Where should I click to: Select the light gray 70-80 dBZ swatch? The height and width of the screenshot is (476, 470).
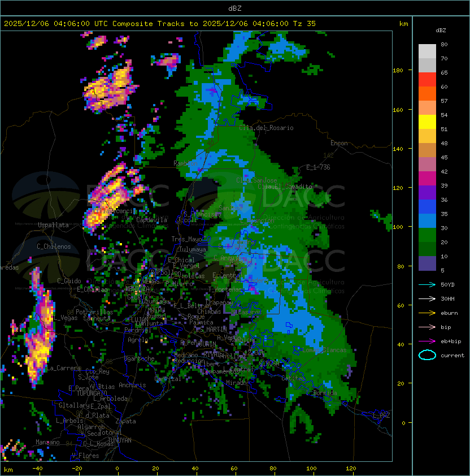427,51
